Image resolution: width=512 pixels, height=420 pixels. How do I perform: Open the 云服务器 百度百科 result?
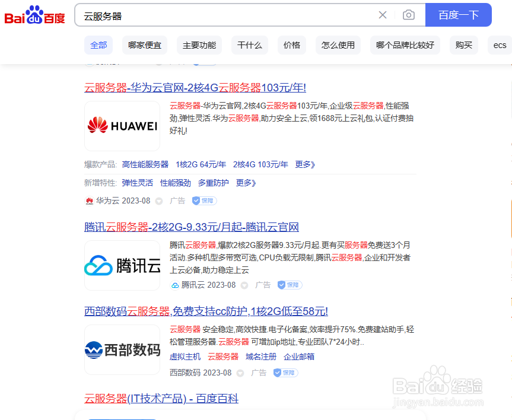tap(161, 399)
